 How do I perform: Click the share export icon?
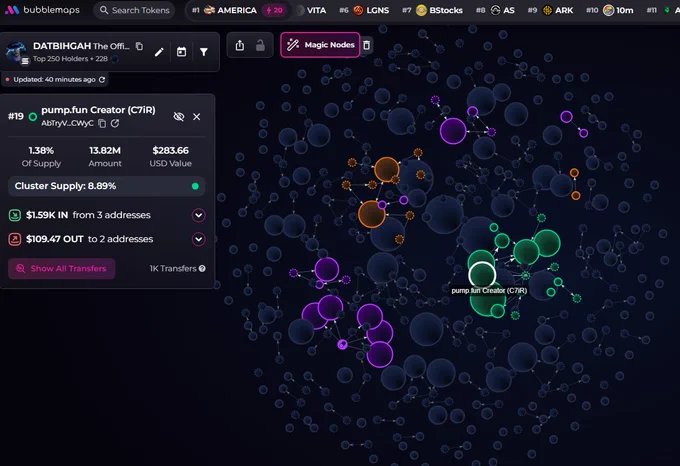tap(240, 45)
